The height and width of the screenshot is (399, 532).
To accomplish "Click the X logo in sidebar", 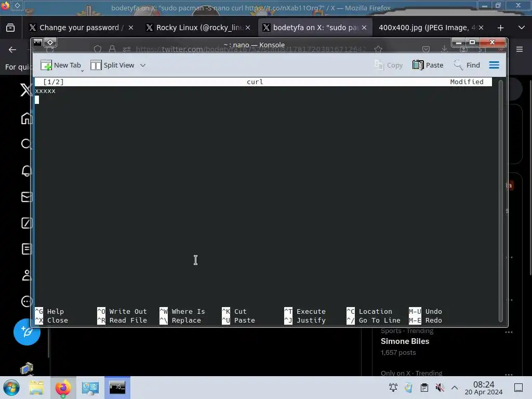I will [x=25, y=90].
